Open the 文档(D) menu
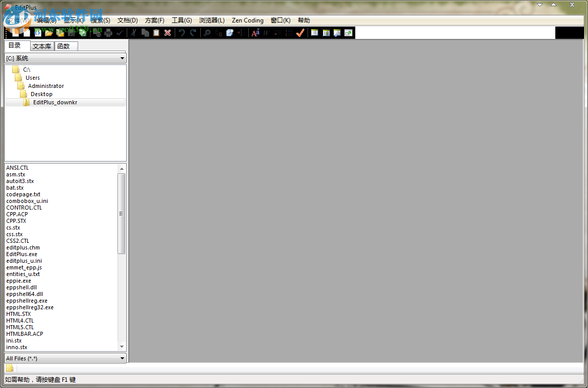The height and width of the screenshot is (388, 588). pos(128,20)
